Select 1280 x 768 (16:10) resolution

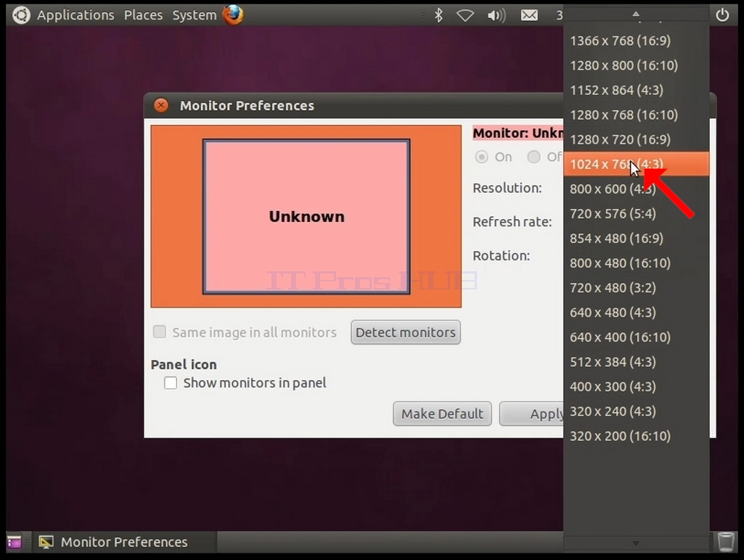coord(637,115)
